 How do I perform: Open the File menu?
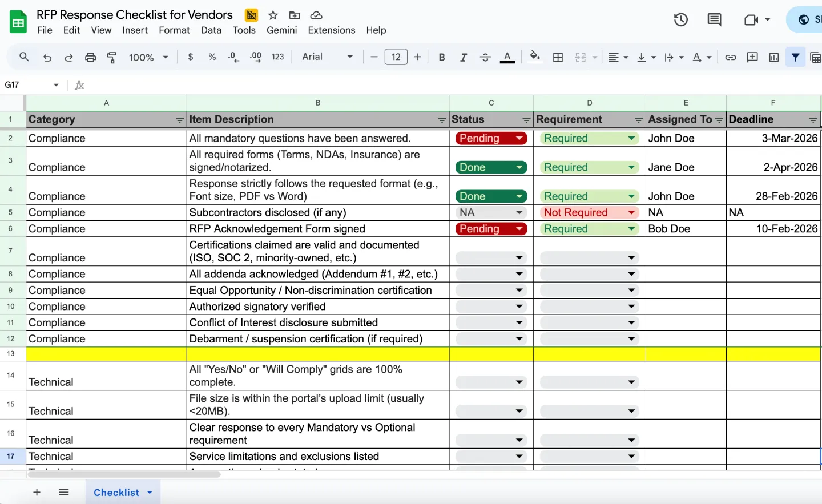pos(45,30)
